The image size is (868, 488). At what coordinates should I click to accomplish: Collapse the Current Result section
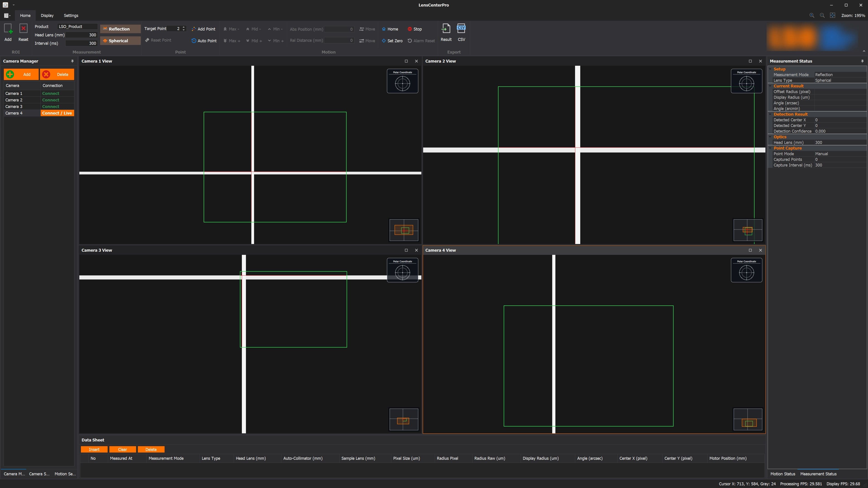(x=770, y=86)
